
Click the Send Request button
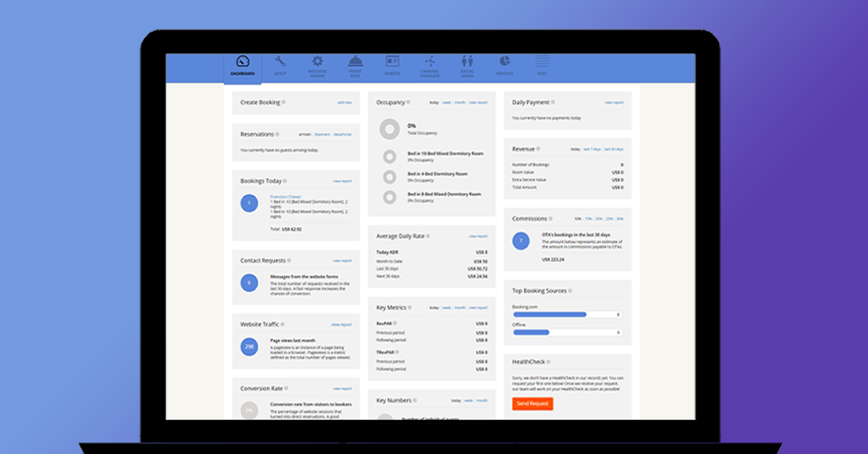pos(532,403)
